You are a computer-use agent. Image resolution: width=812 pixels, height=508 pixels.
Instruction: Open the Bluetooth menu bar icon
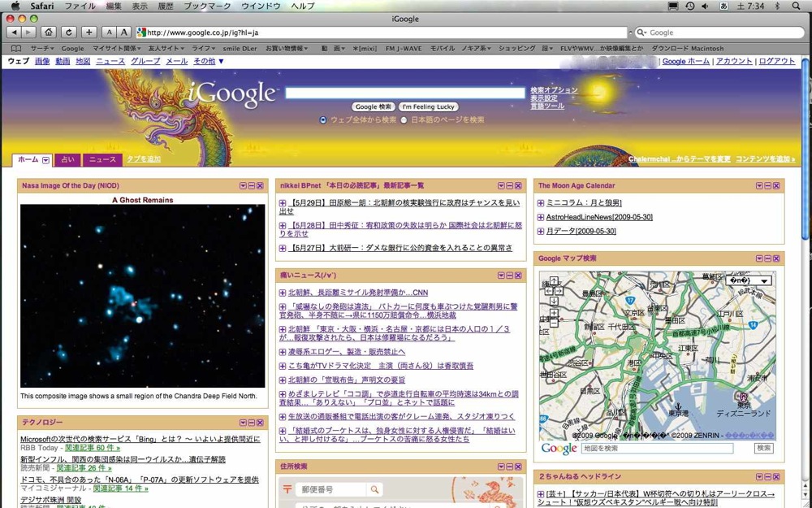[x=777, y=6]
